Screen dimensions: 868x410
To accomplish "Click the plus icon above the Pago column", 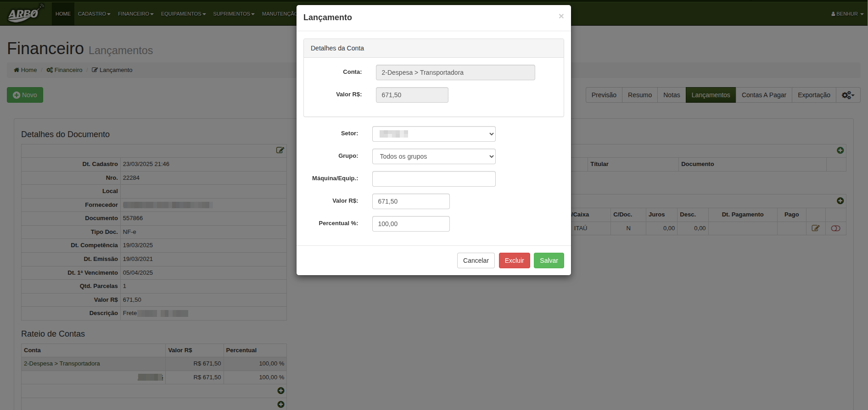I will [x=840, y=201].
